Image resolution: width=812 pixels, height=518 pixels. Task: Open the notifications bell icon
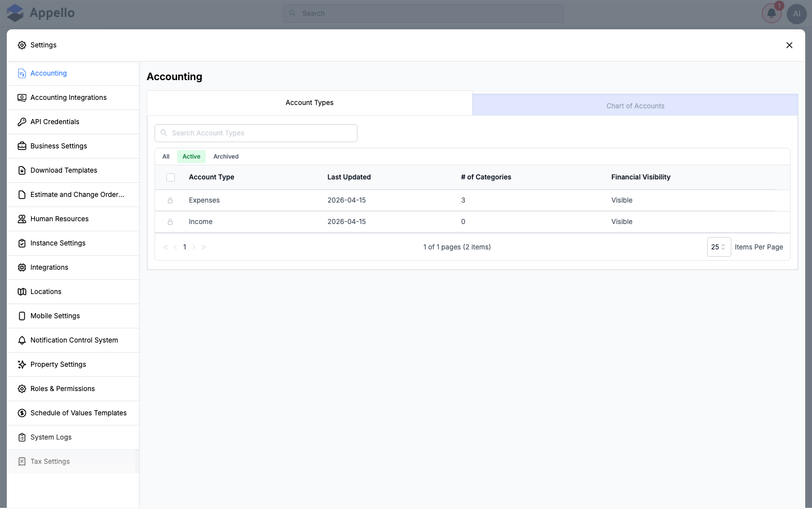click(771, 14)
